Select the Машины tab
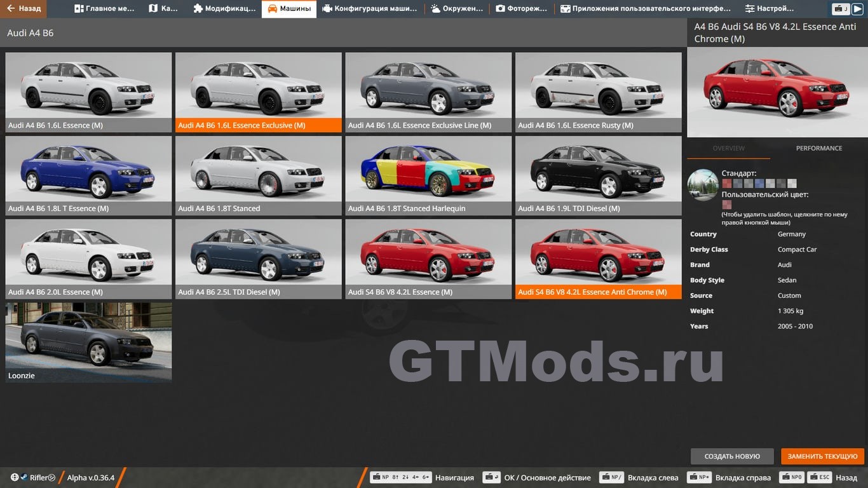The width and height of the screenshot is (868, 488). click(x=289, y=9)
